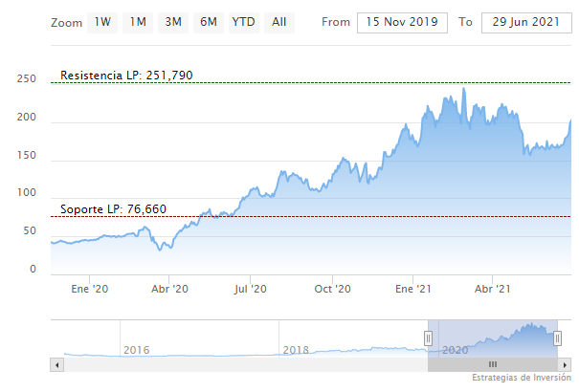Screen dimensions: 579x392
Task: Click the 2016 area in navigator
Action: point(137,350)
